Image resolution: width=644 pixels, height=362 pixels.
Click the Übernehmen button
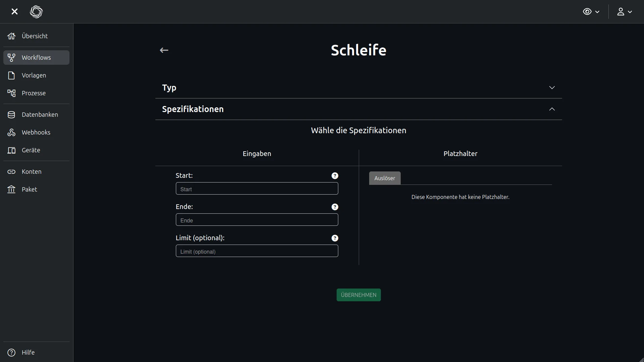coord(358,295)
